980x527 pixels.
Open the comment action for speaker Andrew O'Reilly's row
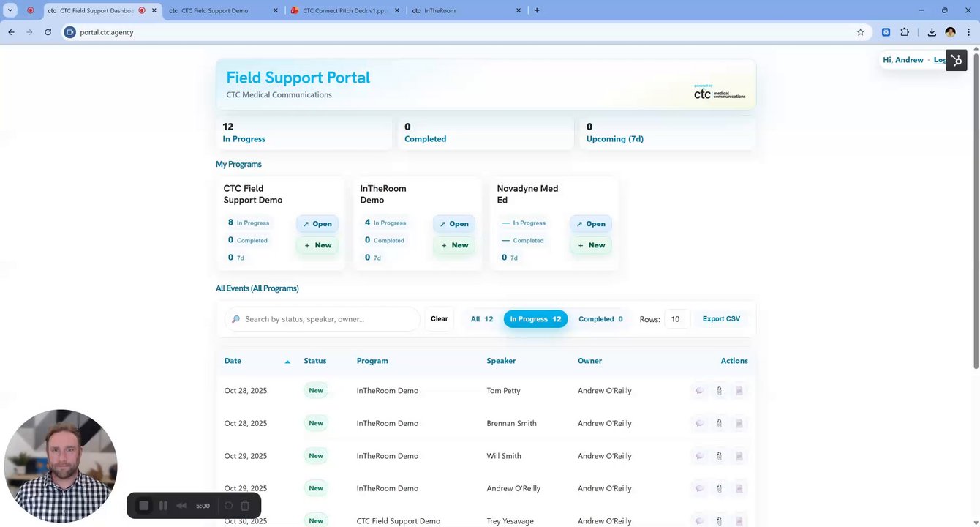699,488
